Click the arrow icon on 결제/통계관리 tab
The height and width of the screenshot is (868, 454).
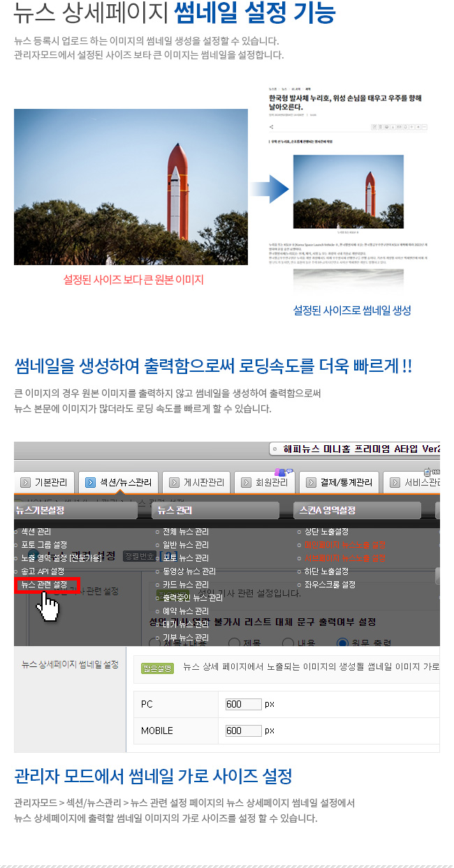311,482
